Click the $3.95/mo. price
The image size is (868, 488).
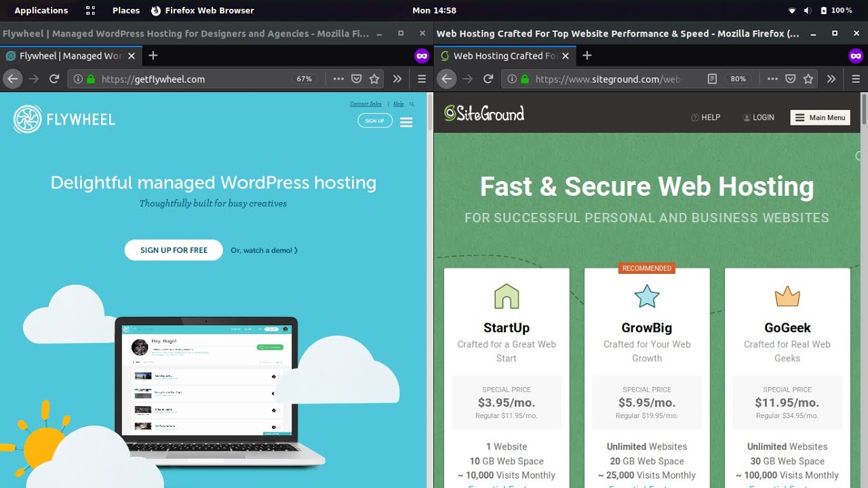coord(507,403)
